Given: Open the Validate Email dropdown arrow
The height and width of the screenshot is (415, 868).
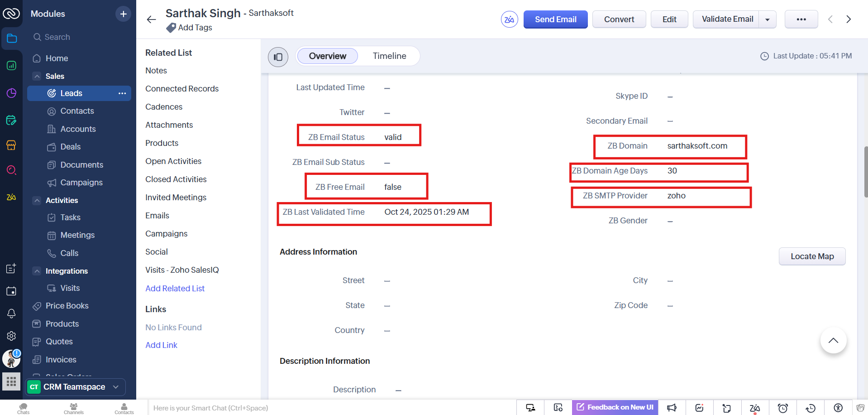Looking at the screenshot, I should [x=768, y=19].
